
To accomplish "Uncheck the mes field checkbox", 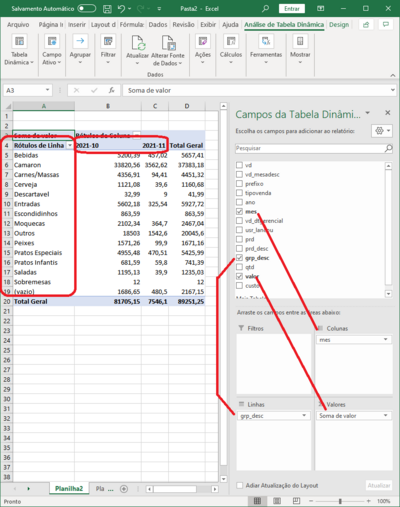I will (239, 211).
